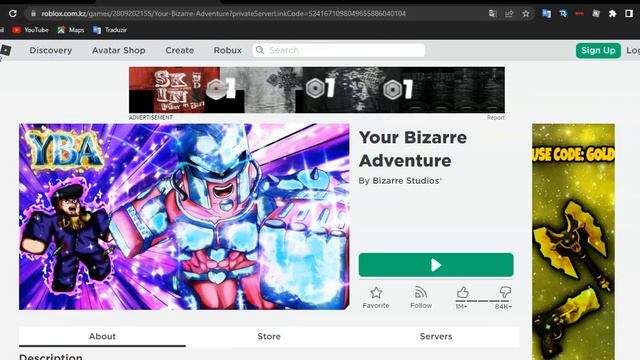640x360 pixels.
Task: Open the extension icon with the blue R
Action: coord(563,13)
